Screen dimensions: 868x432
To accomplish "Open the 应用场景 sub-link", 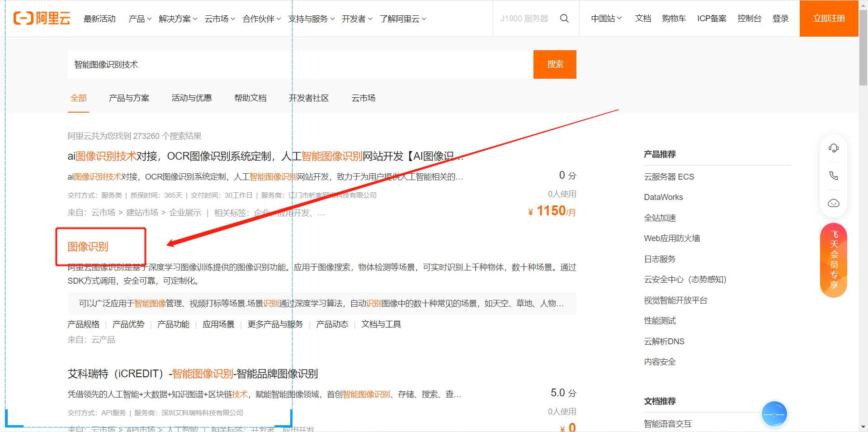I will tap(218, 324).
